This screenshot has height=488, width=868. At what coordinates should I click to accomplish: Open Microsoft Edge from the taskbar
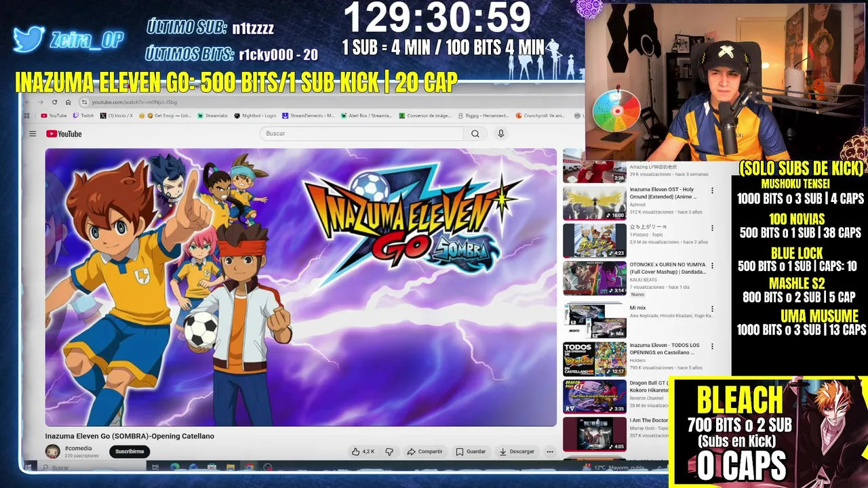(x=175, y=467)
